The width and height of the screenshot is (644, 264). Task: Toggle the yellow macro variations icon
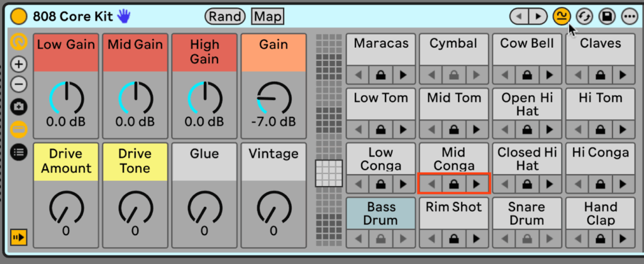[x=562, y=16]
